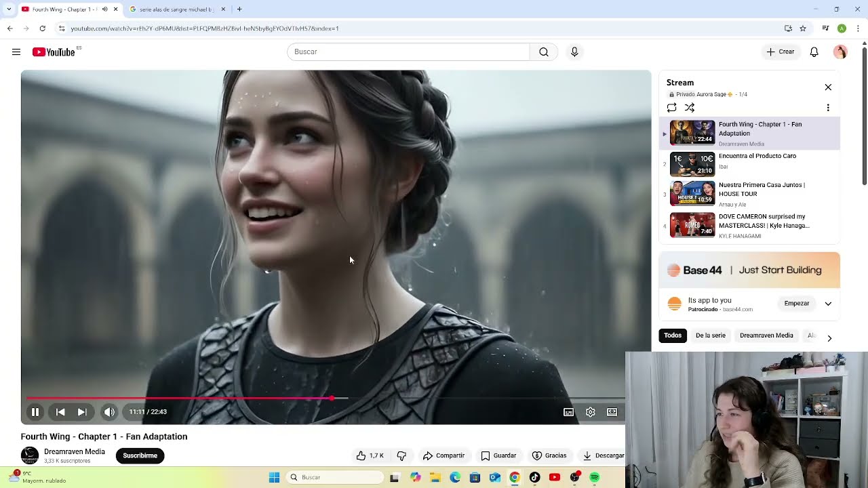The image size is (868, 488).
Task: Download the video with Descargar
Action: (x=604, y=455)
